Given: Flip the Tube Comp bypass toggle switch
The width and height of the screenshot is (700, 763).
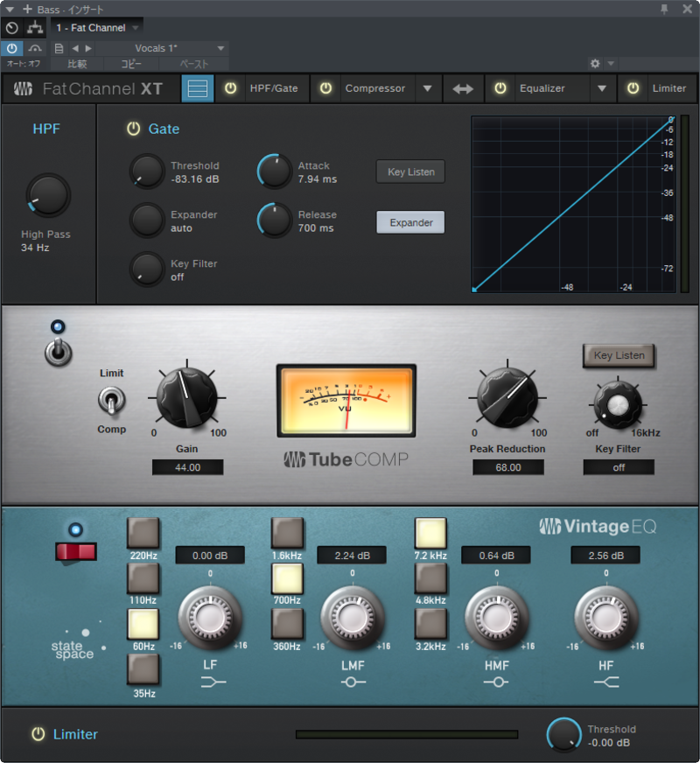Looking at the screenshot, I should (x=59, y=351).
